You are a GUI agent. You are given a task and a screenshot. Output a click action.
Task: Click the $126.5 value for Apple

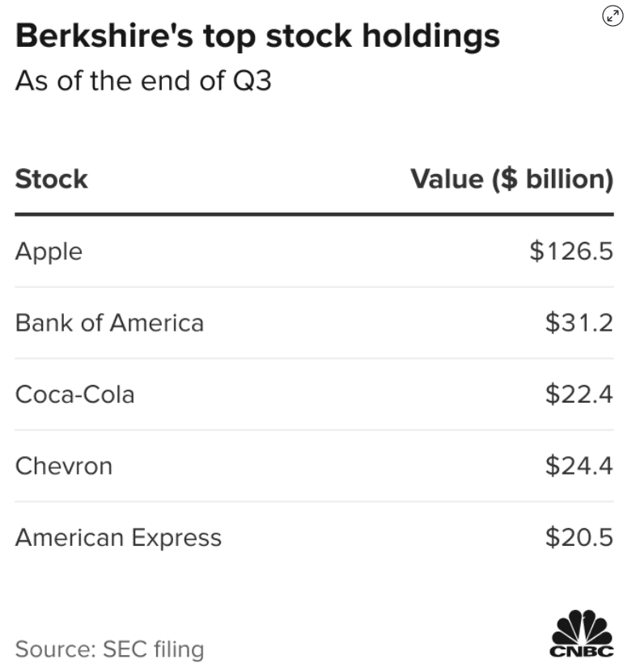coord(571,251)
